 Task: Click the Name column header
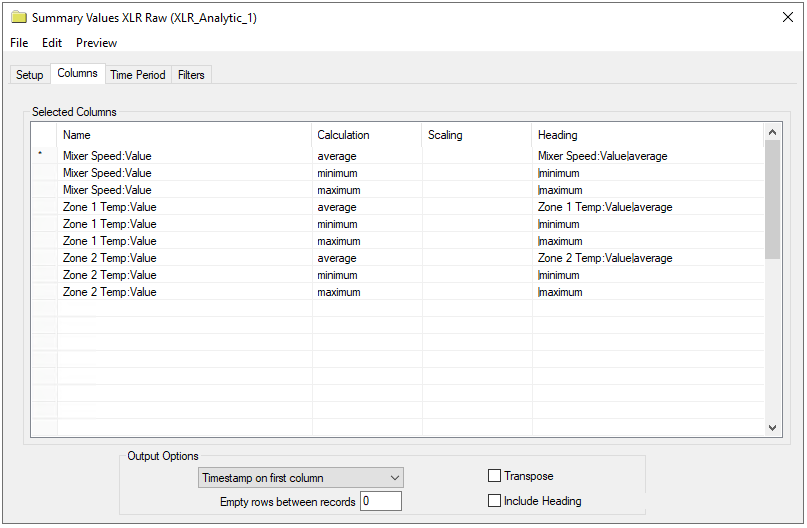[x=184, y=135]
